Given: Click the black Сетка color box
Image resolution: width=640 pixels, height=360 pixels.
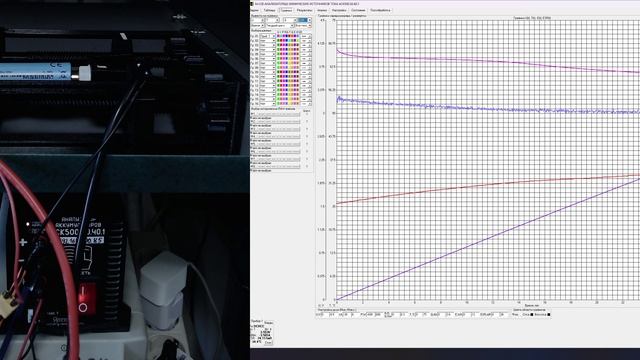Looking at the screenshot, I should [531, 314].
